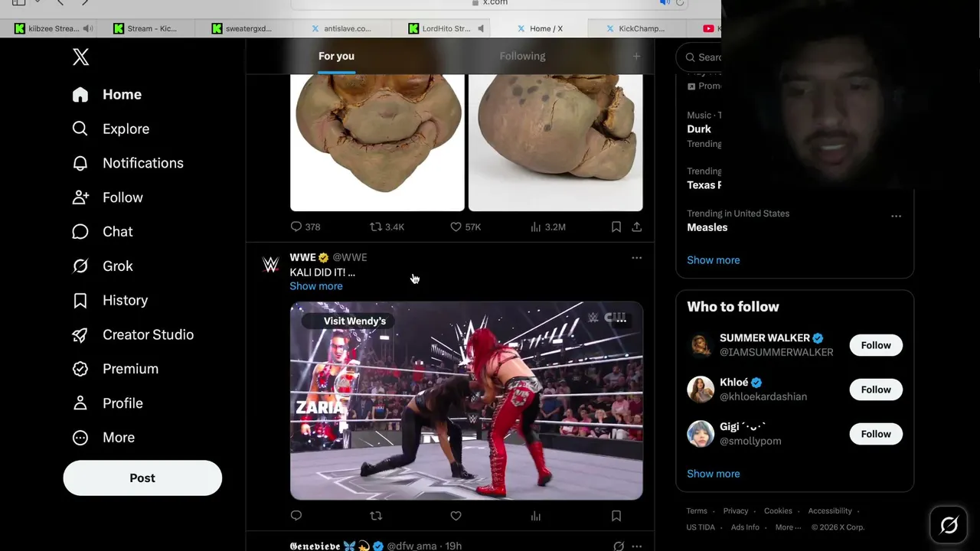Open more options on Genevieve's post
This screenshot has width=980, height=551.
point(636,546)
